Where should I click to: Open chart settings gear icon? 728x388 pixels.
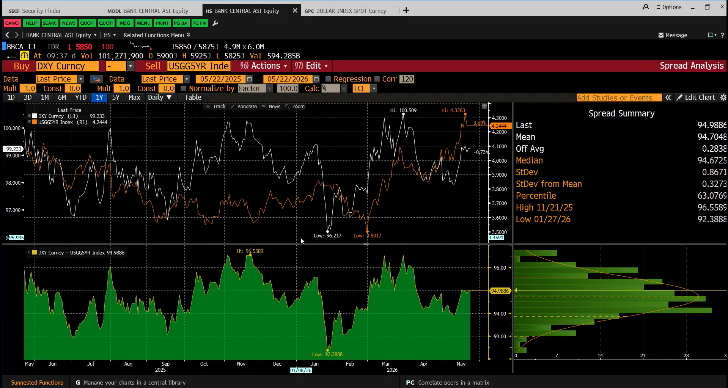[722, 97]
